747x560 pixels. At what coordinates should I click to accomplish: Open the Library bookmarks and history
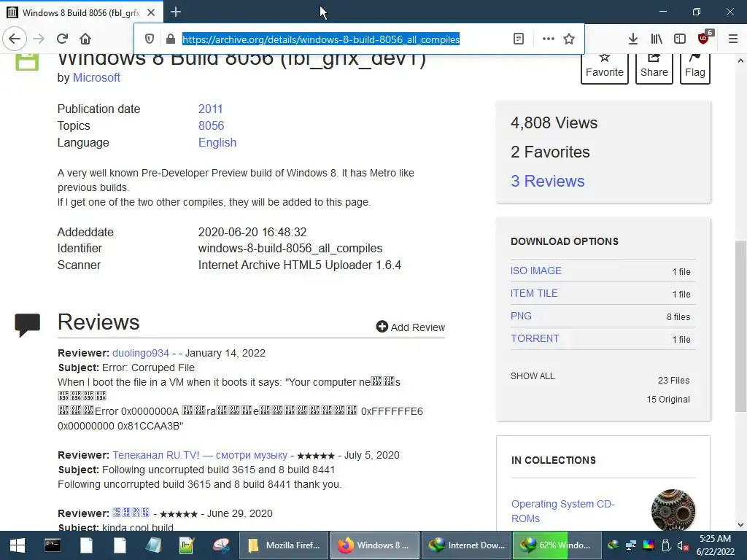pyautogui.click(x=657, y=39)
